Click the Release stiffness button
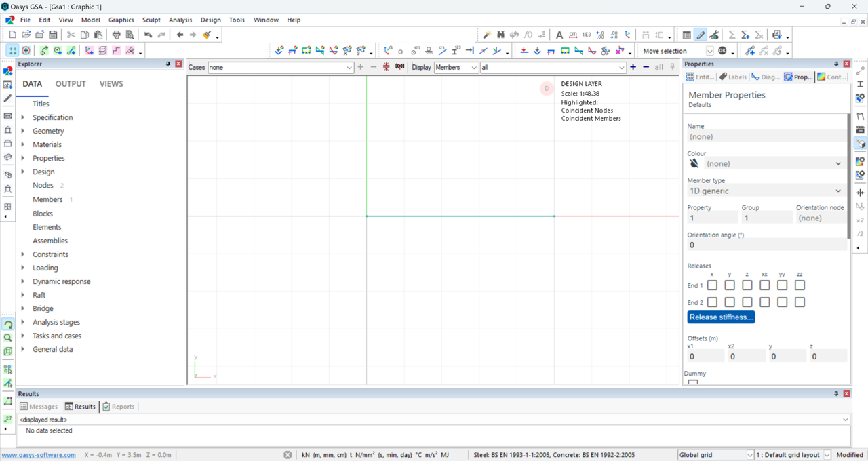This screenshot has height=461, width=868. [721, 317]
